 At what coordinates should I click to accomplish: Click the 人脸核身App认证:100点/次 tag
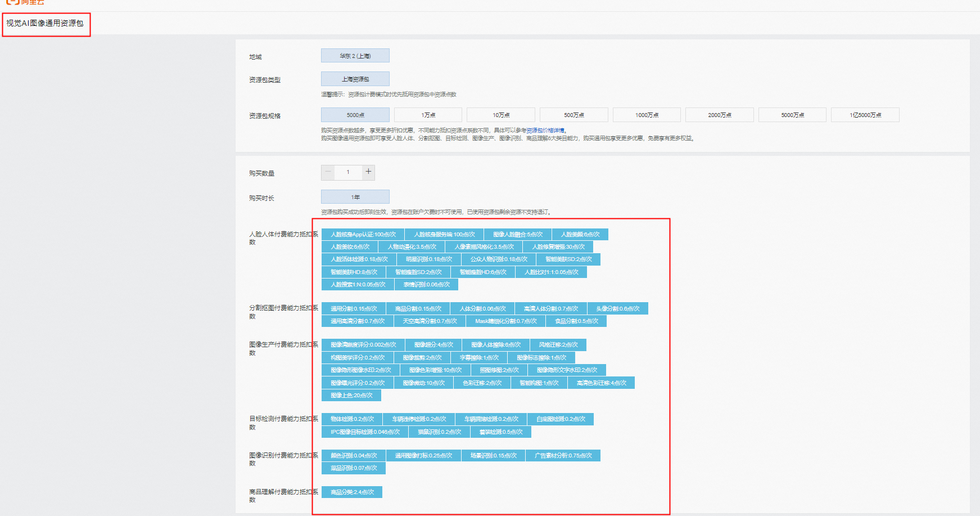pos(363,234)
